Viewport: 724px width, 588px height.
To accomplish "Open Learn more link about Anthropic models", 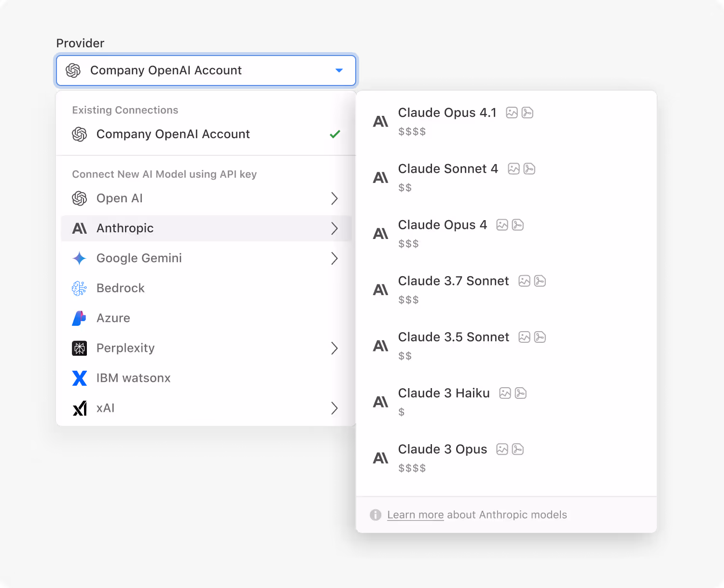I will (415, 515).
